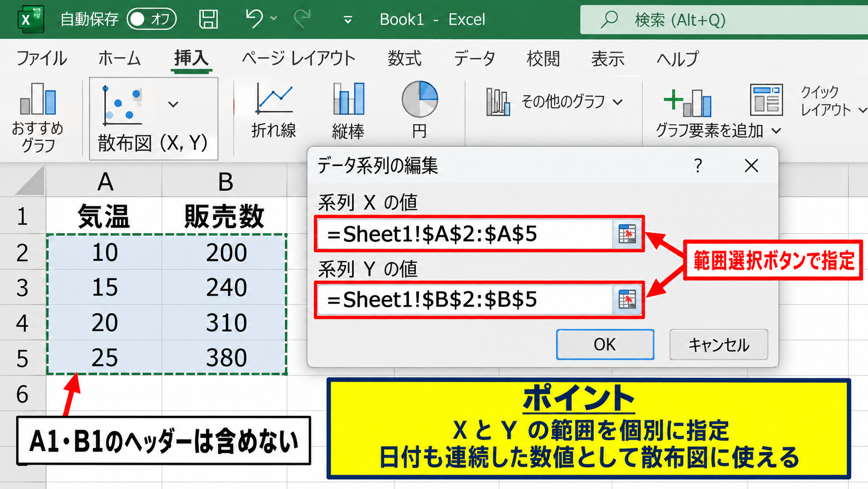
Task: Open the データ tab
Action: coord(474,58)
